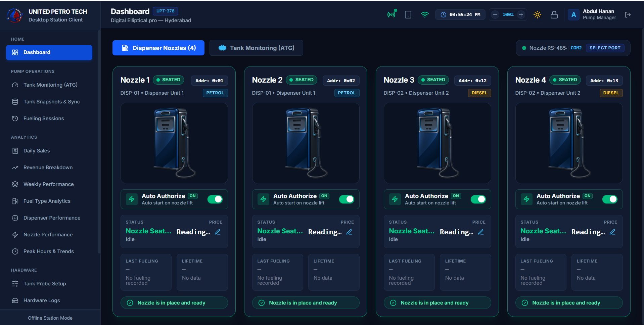Open Fuel Type Analytics
Screen dimensions: 644x325
tap(49, 201)
